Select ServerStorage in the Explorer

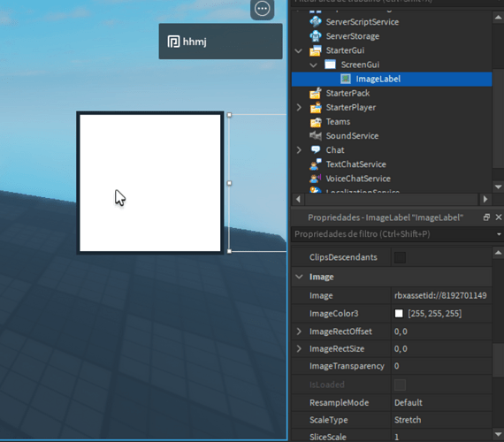click(353, 36)
